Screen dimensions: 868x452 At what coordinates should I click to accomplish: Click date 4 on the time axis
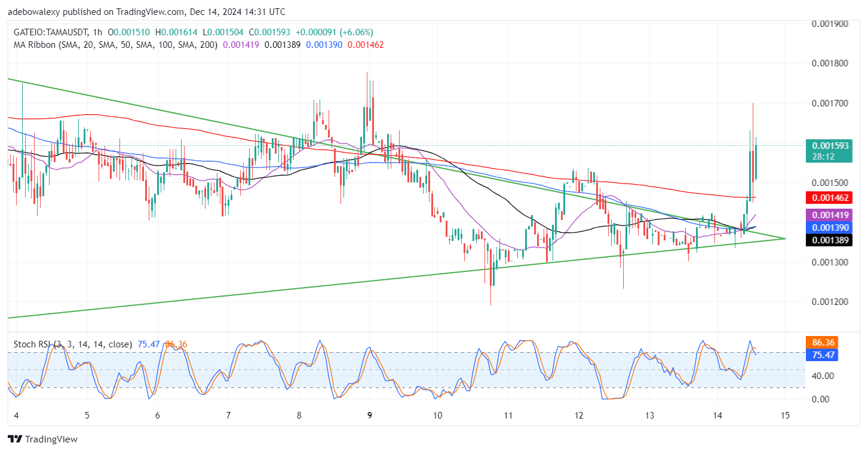point(16,416)
